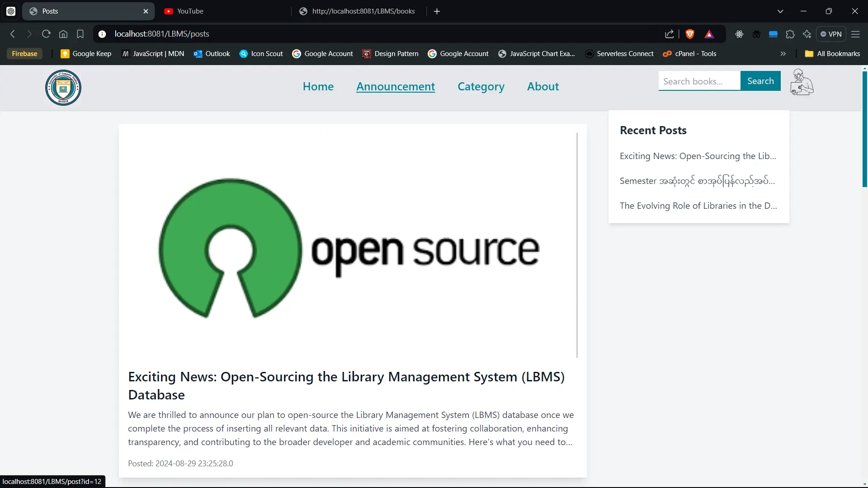Go to the browser home page icon

tap(63, 34)
